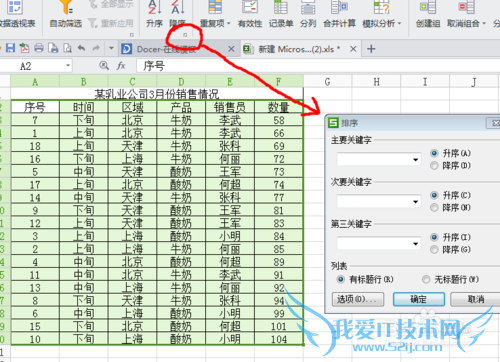Select 降序(D) for the primary key
Viewport: 500px width, 362px height.
coord(434,165)
